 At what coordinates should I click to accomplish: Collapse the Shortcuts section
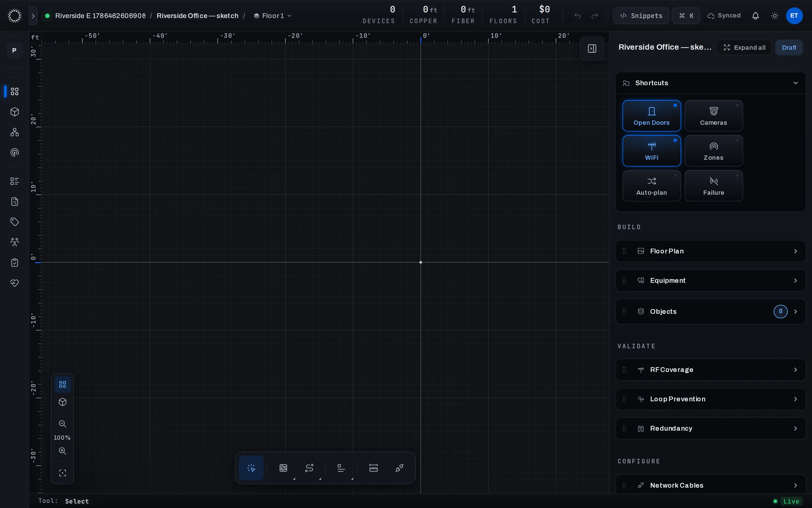click(x=711, y=83)
